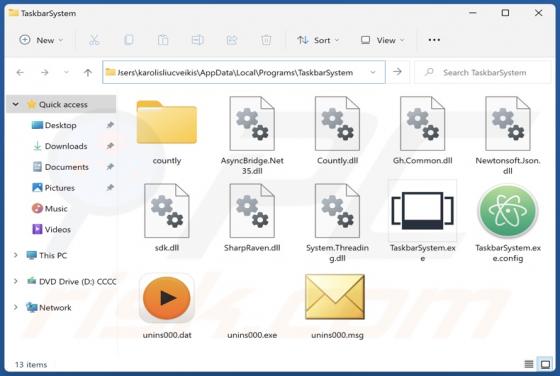
Task: Select This PC in navigation pane
Action: 46,255
